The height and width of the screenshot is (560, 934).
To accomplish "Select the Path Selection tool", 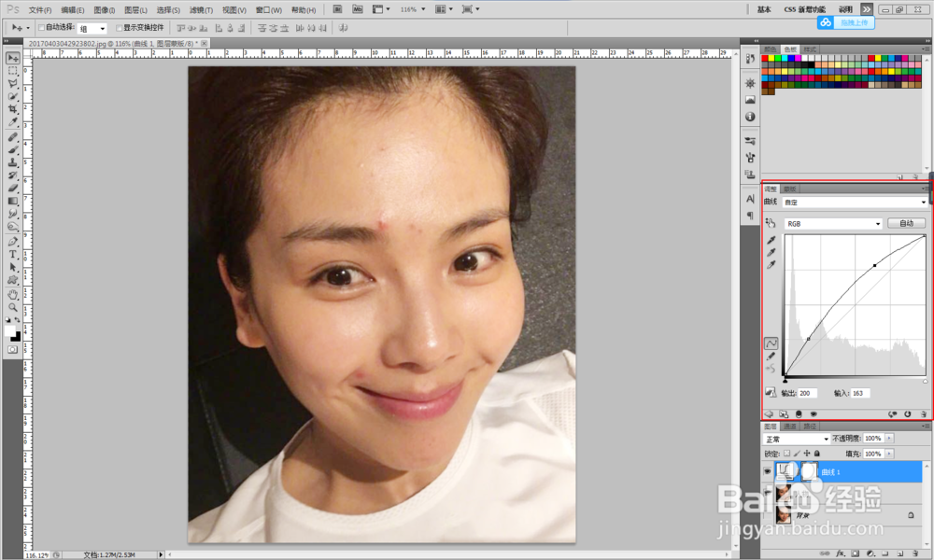I will [x=12, y=267].
